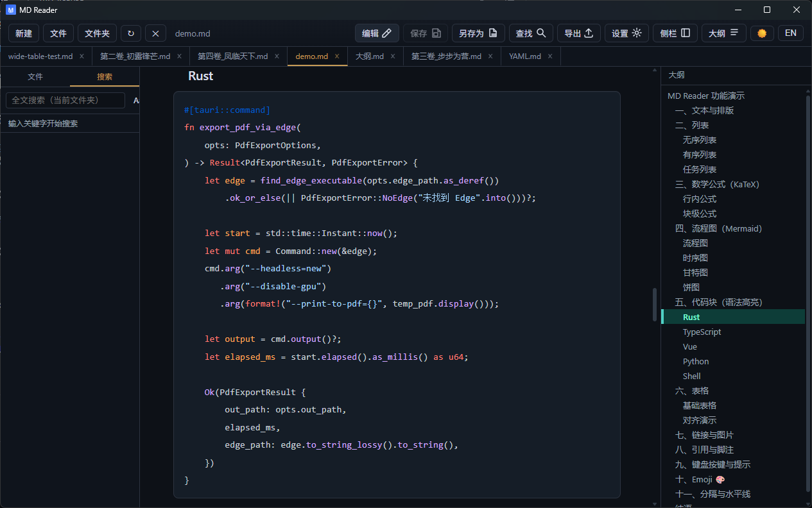Select Python in the outline
Viewport: 812px width, 508px height.
point(696,361)
